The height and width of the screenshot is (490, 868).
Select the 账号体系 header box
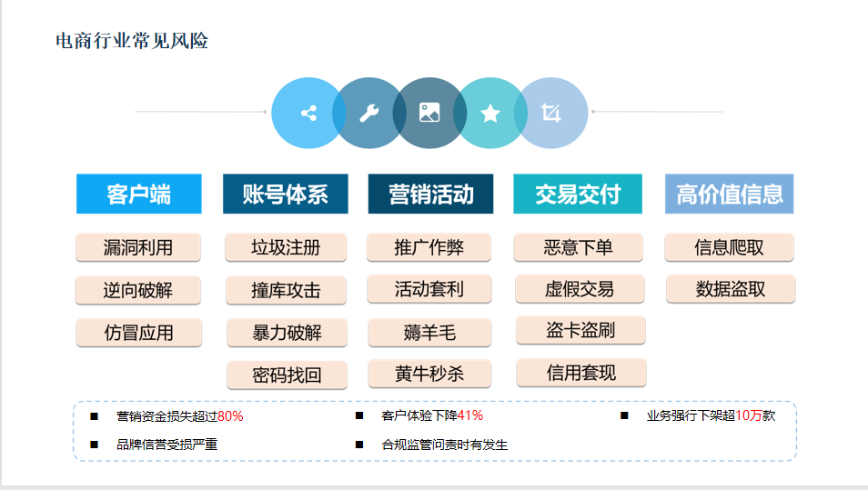click(286, 194)
